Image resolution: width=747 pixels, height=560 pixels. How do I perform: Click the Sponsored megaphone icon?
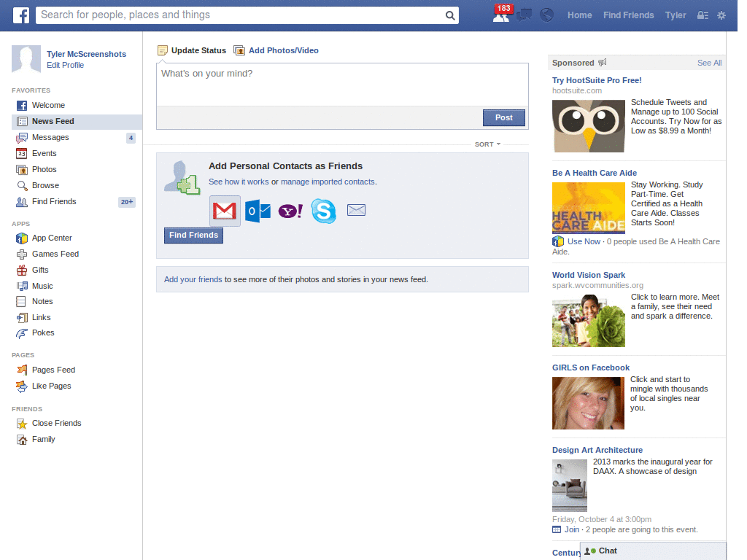click(x=602, y=63)
